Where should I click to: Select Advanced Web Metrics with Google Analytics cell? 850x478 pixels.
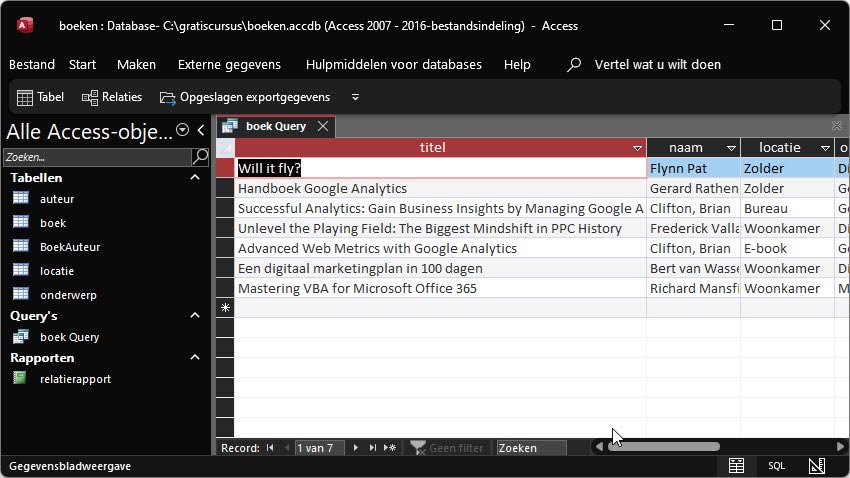pos(440,248)
